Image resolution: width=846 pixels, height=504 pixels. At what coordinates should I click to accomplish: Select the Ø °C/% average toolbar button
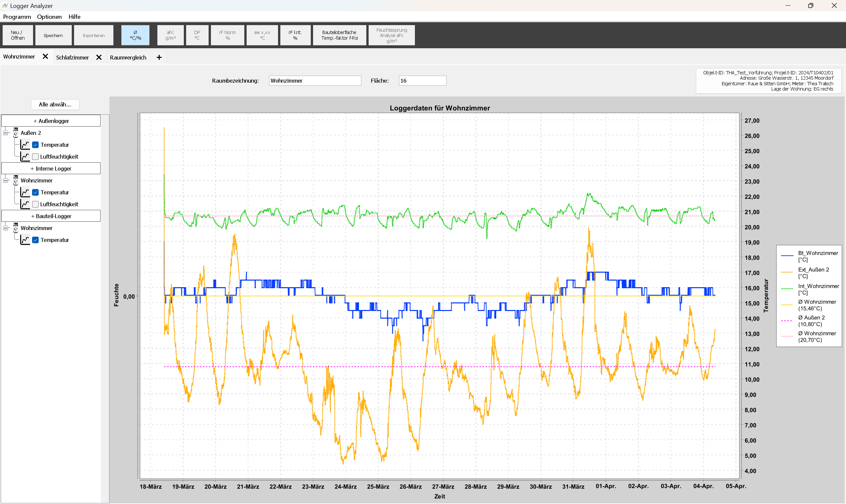pos(135,35)
